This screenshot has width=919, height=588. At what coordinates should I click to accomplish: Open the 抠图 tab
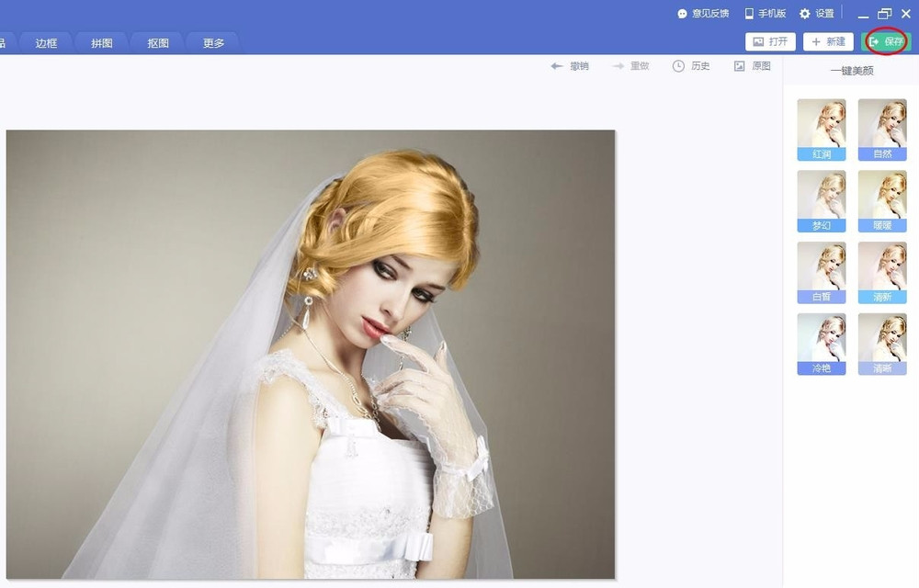pos(158,43)
